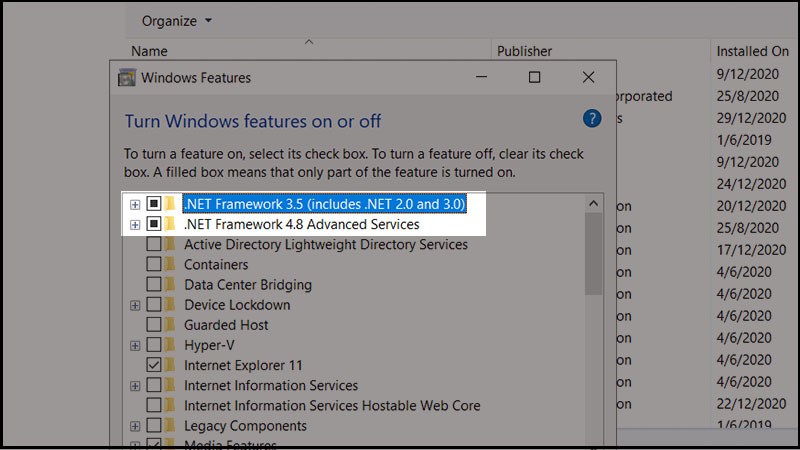Expand the Device Lockdown tree node
Image resolution: width=800 pixels, height=450 pixels.
pyautogui.click(x=135, y=306)
